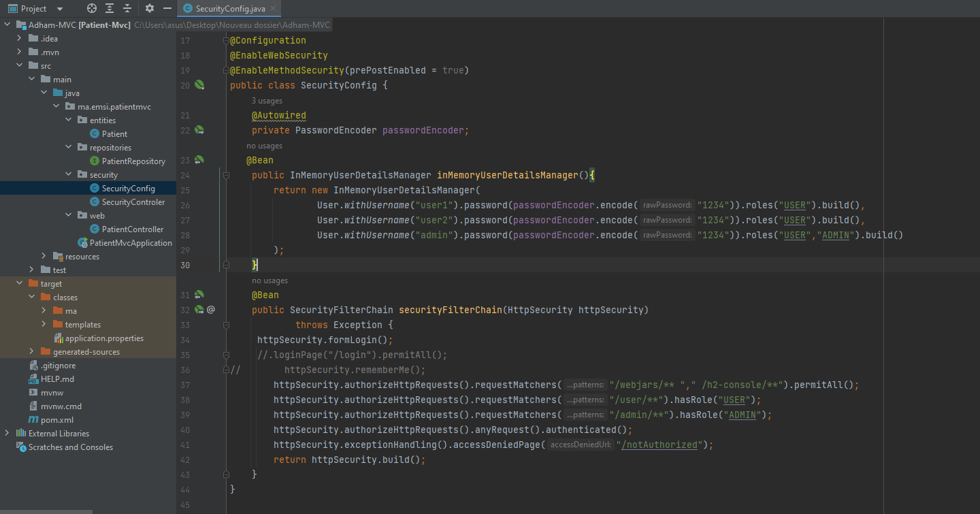980x514 pixels.
Task: Open the Project view mode dropdown
Action: pos(59,8)
